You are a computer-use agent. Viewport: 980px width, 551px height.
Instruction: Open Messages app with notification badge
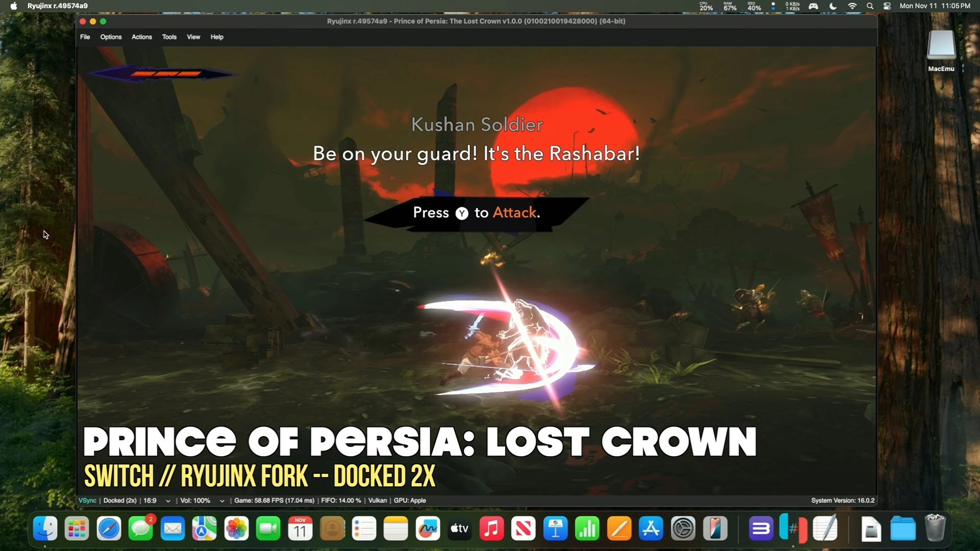140,529
